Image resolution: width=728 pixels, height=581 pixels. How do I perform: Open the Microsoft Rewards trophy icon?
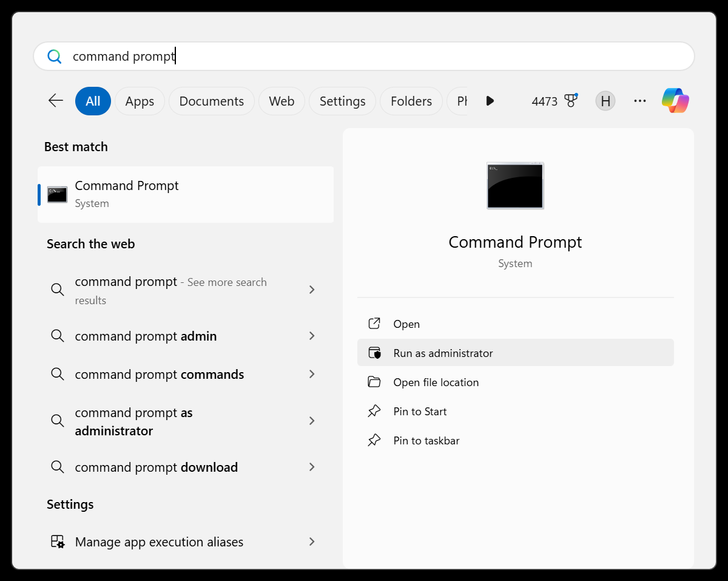coord(570,101)
